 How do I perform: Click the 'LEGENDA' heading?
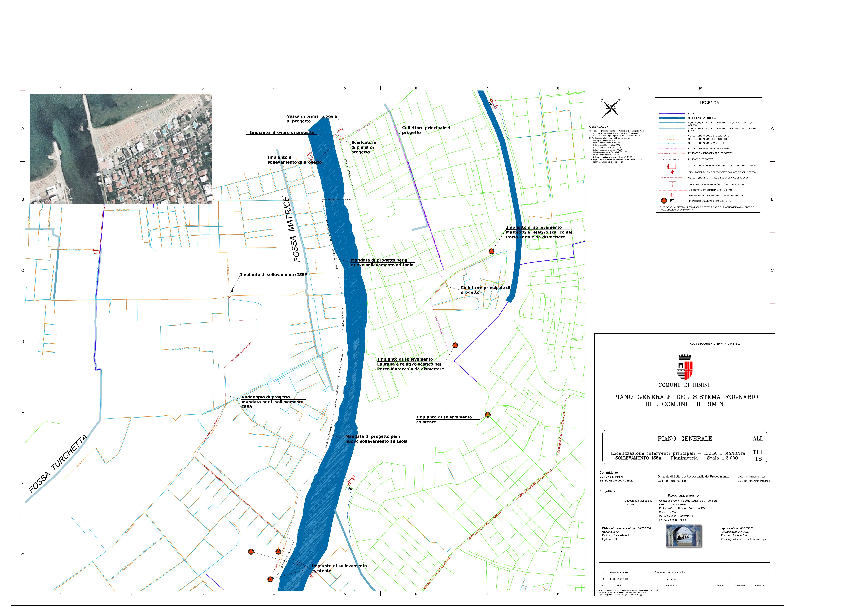[x=709, y=103]
